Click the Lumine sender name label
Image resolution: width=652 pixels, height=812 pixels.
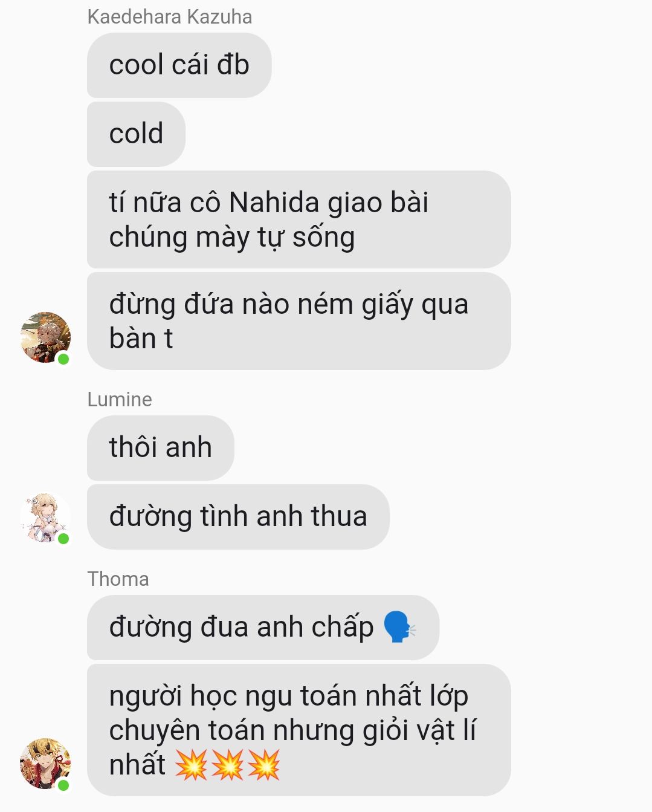point(120,400)
